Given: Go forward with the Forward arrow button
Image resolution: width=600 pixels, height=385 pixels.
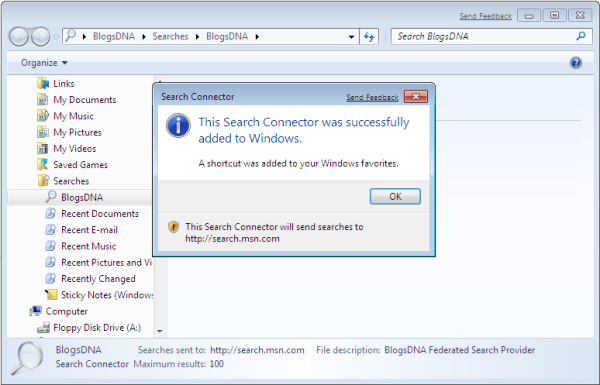Looking at the screenshot, I should point(41,37).
